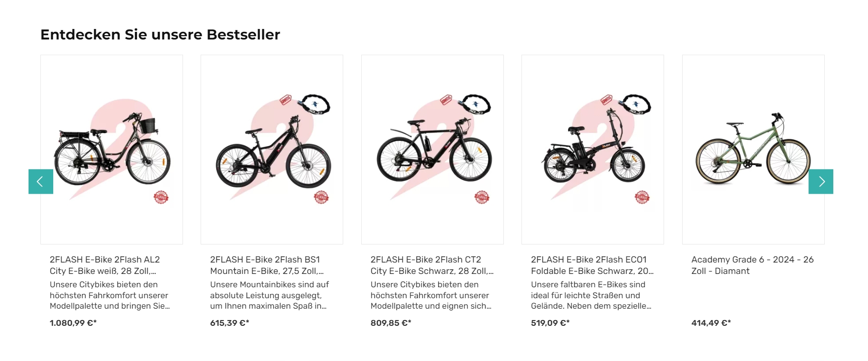The height and width of the screenshot is (361, 868).
Task: Click the red guarantee stamp on BS1 bike
Action: click(321, 197)
